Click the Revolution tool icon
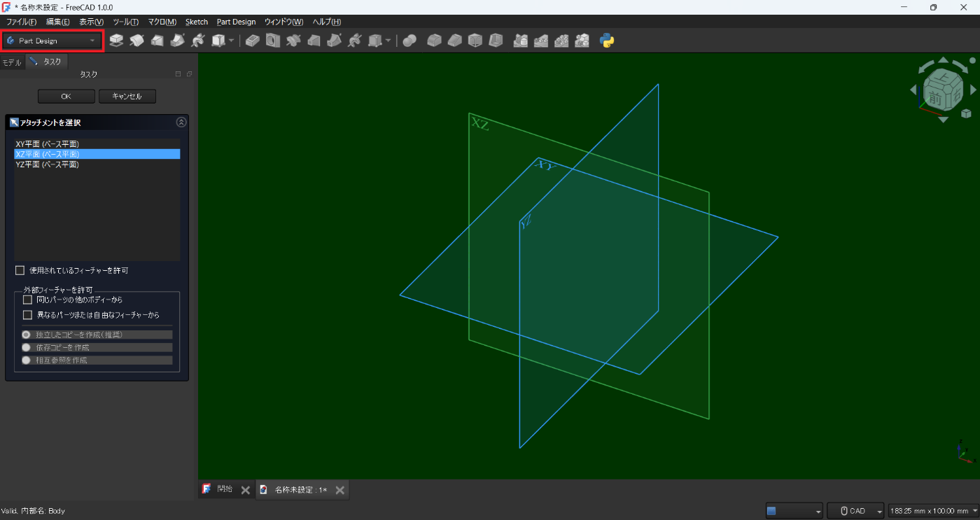Viewport: 980px width, 520px height. coord(136,41)
